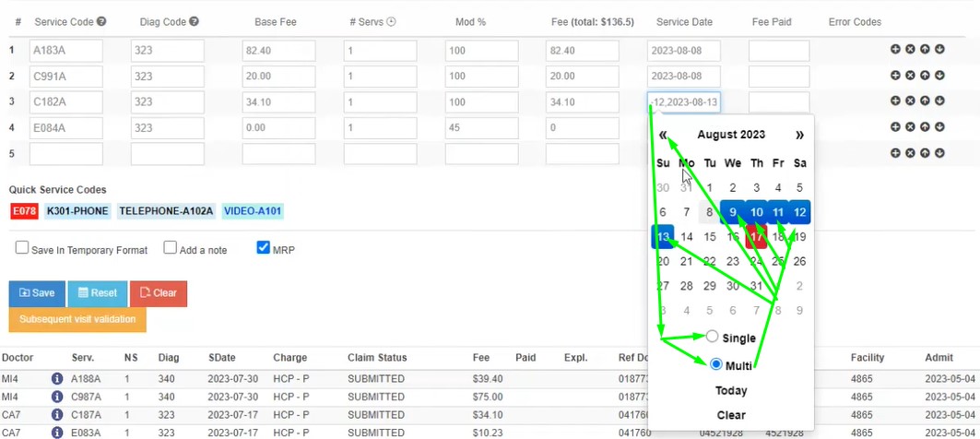Image resolution: width=980 pixels, height=439 pixels.
Task: Move service row 3 down
Action: pyautogui.click(x=939, y=101)
